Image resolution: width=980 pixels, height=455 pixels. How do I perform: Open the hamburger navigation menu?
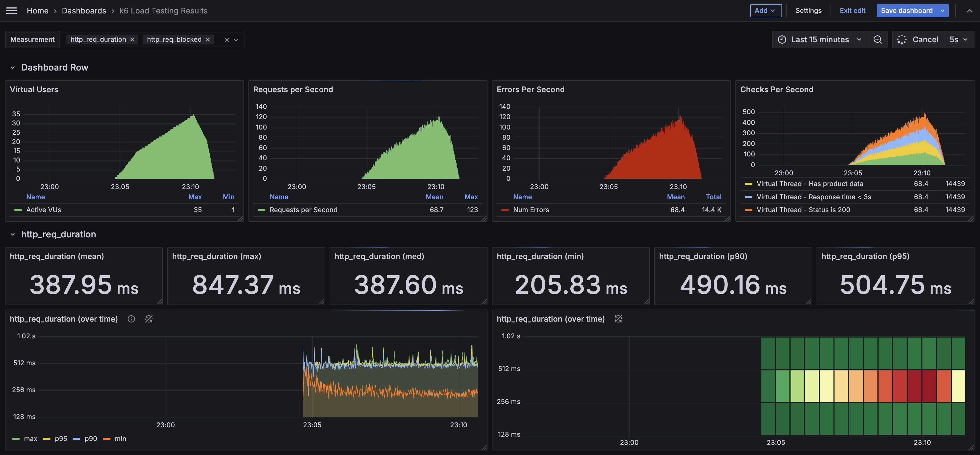12,11
